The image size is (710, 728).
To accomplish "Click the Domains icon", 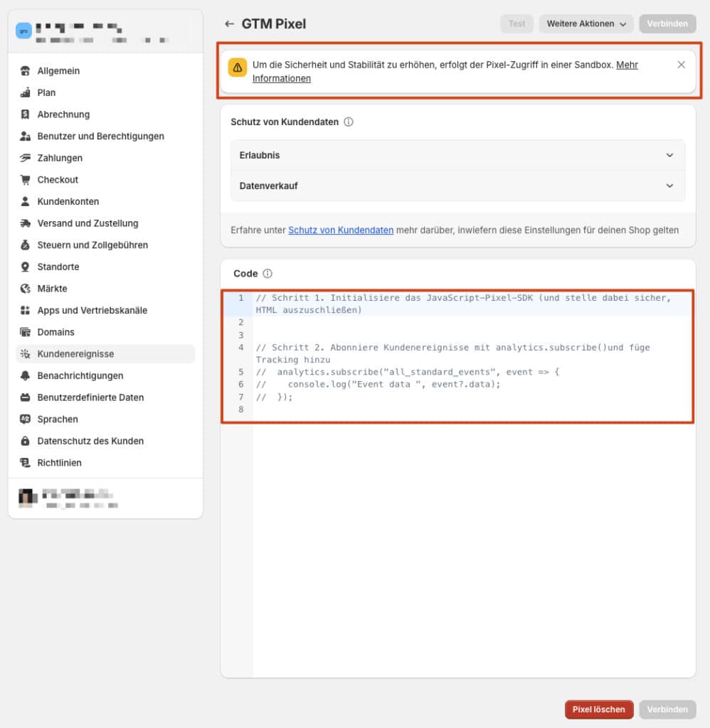I will pyautogui.click(x=25, y=333).
